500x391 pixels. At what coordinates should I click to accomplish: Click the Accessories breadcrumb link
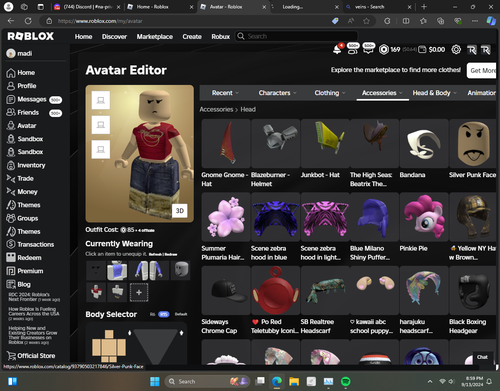point(216,109)
